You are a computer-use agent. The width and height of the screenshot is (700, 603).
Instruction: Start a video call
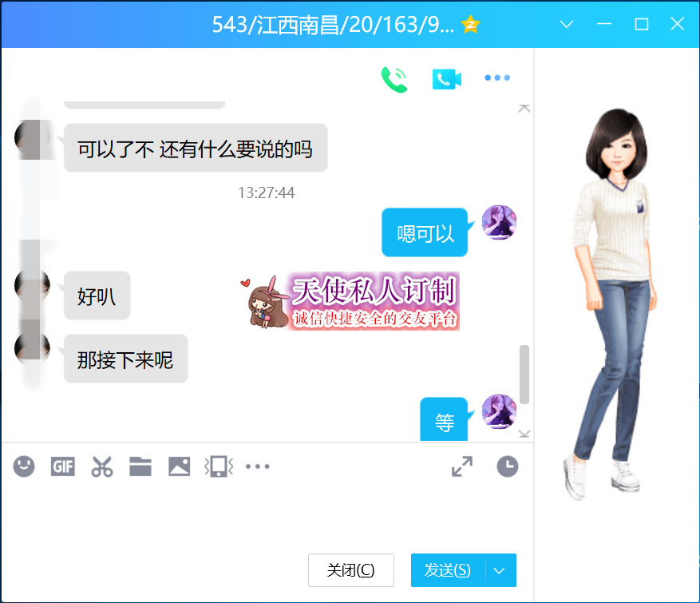tap(447, 78)
